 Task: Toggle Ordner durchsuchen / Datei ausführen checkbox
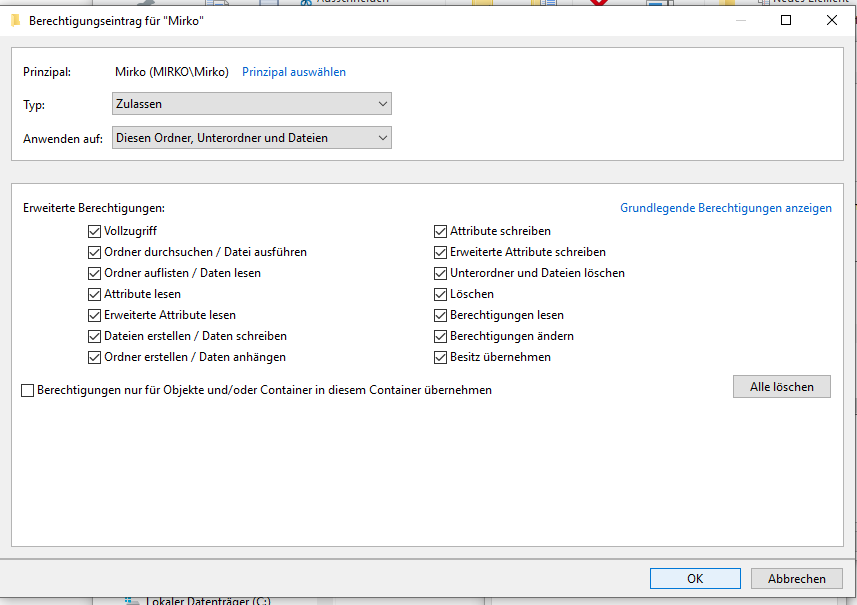coord(95,252)
